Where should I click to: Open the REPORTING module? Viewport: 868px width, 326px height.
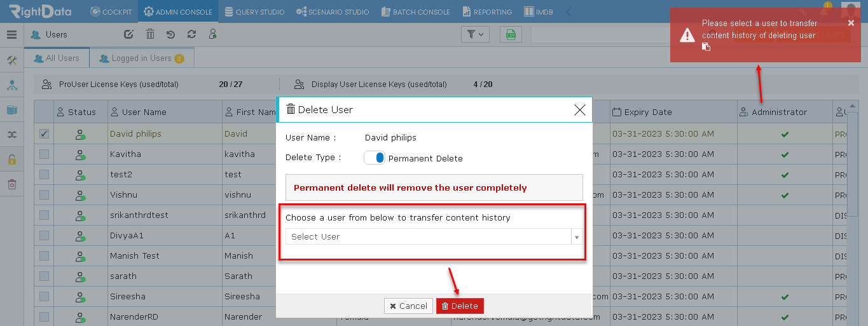pyautogui.click(x=488, y=11)
